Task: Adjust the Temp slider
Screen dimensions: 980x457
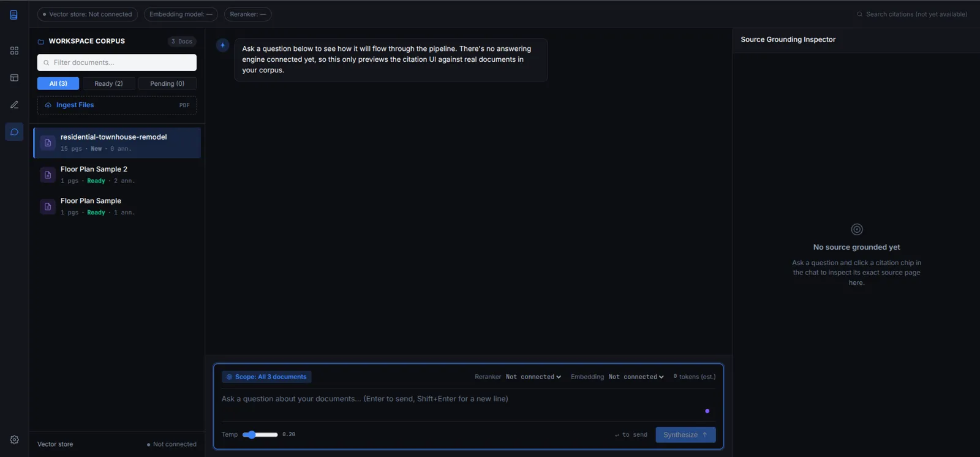Action: pos(260,435)
